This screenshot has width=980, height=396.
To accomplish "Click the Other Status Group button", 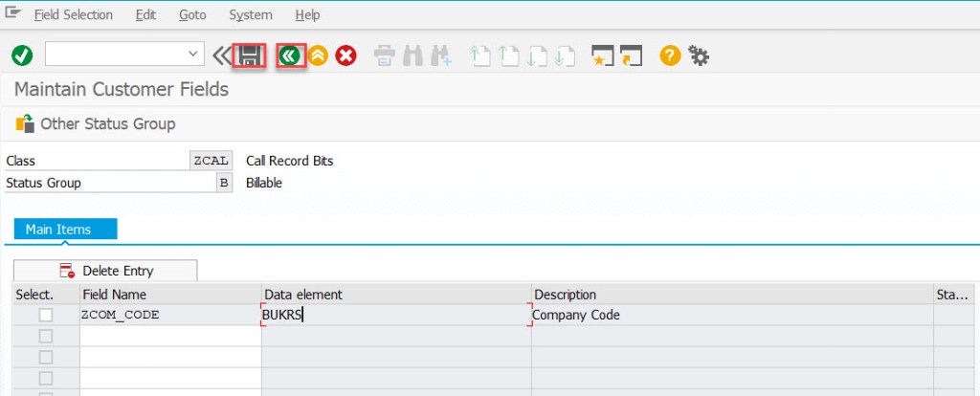I will [96, 123].
